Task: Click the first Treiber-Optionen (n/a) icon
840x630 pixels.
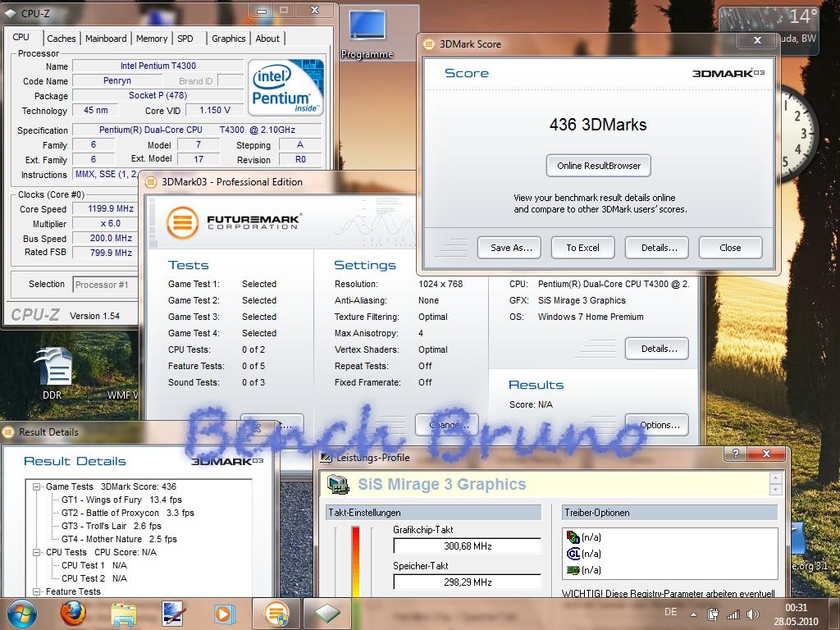Action: point(573,536)
